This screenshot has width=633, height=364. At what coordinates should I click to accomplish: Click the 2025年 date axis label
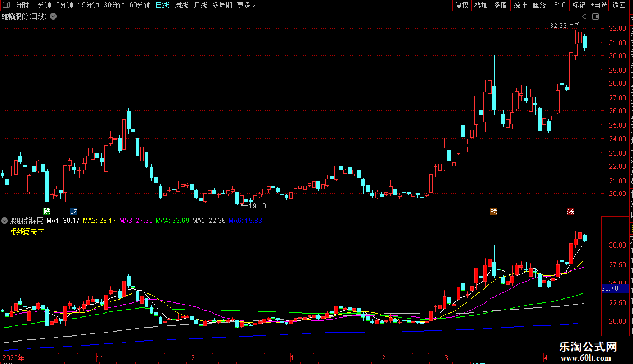(x=13, y=357)
